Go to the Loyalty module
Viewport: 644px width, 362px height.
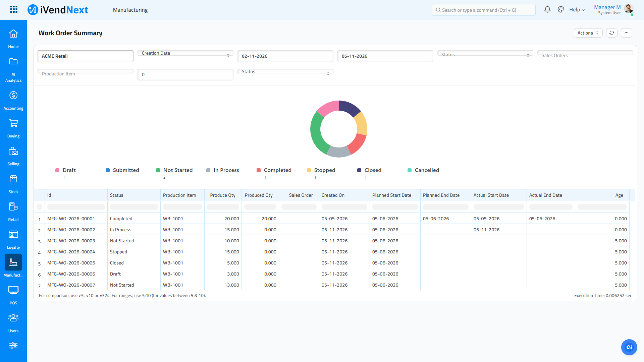[13, 240]
